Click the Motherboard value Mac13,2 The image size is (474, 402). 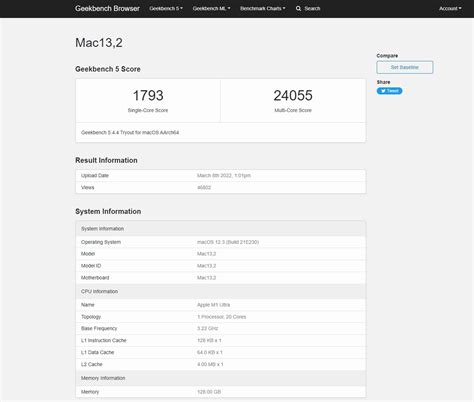[206, 278]
